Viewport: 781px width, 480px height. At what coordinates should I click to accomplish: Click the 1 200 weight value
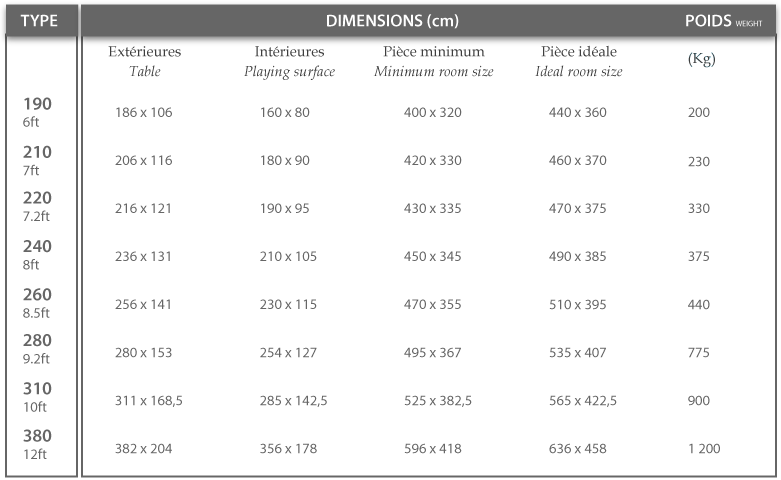[x=704, y=449]
